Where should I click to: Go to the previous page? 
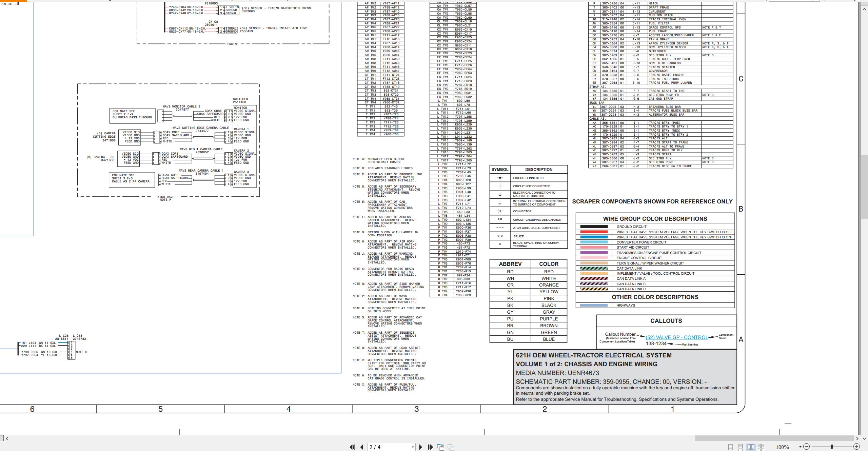[362, 447]
